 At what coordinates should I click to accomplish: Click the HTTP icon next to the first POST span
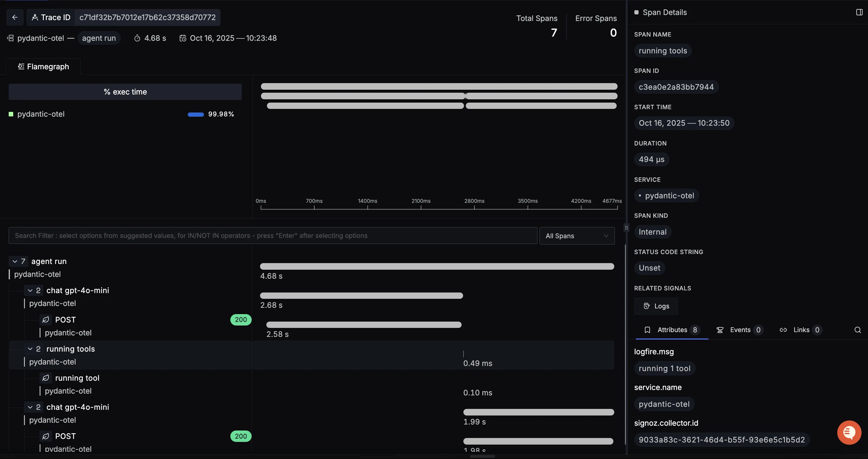[46, 319]
